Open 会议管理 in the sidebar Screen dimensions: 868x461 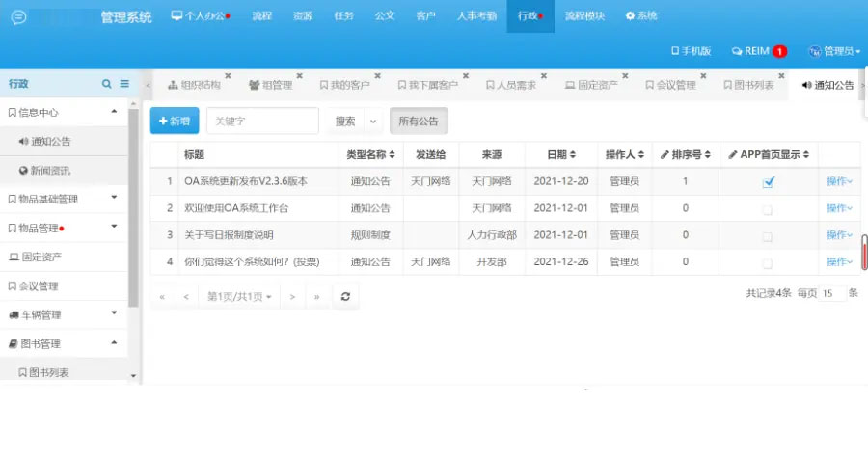pos(64,286)
